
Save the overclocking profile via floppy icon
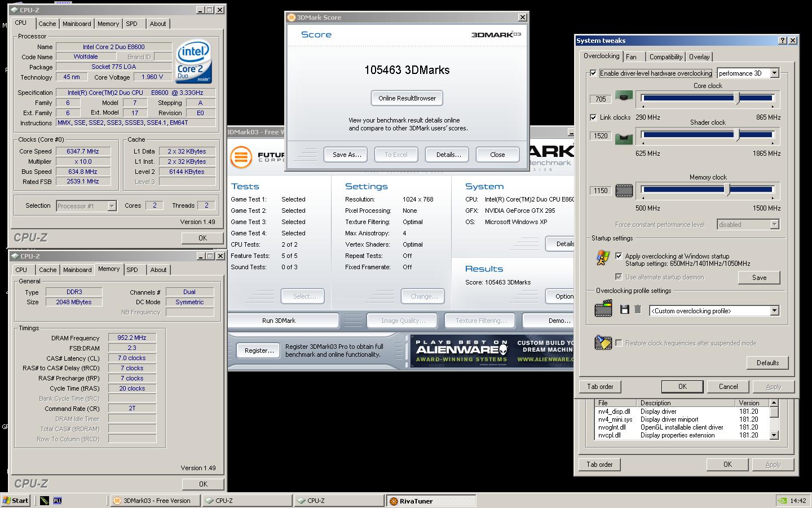point(624,309)
